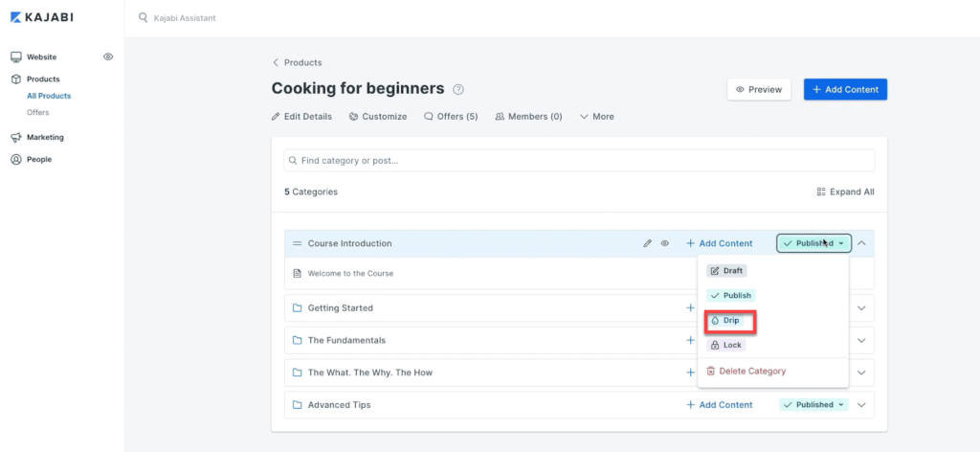Image resolution: width=980 pixels, height=452 pixels.
Task: Expand The What. The Why. The How chevron
Action: click(862, 373)
